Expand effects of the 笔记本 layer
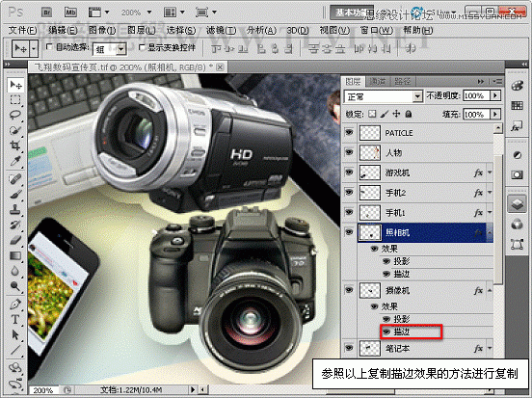Viewport: 532px width, 398px height. pyautogui.click(x=490, y=348)
